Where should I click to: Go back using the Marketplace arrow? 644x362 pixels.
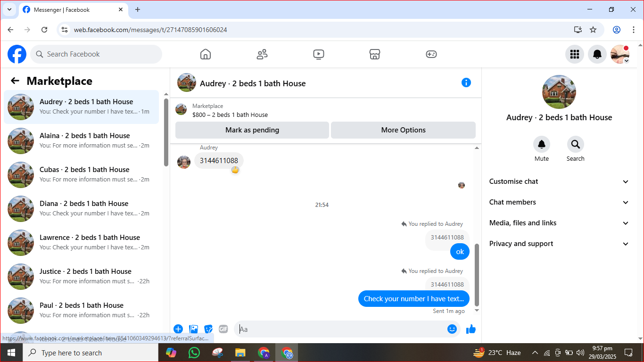(15, 81)
